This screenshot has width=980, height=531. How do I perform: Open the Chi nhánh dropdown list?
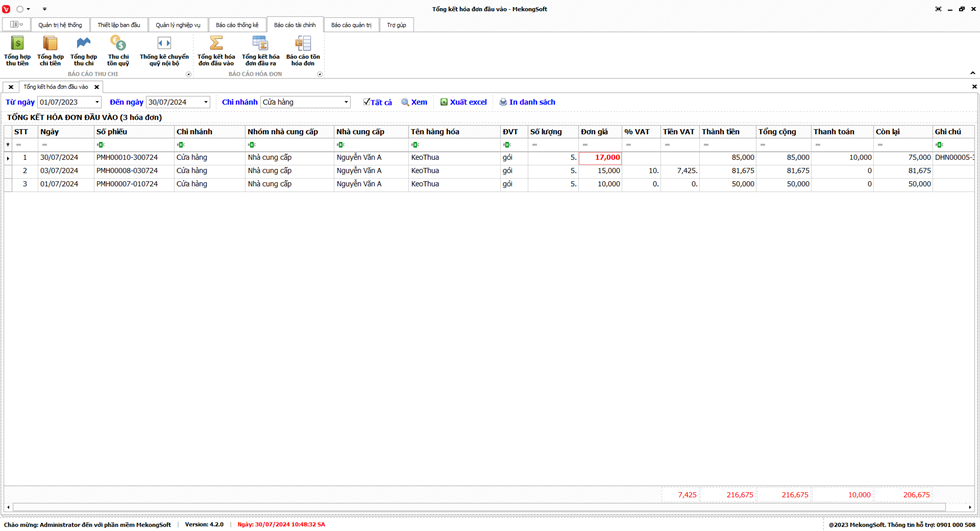[346, 102]
